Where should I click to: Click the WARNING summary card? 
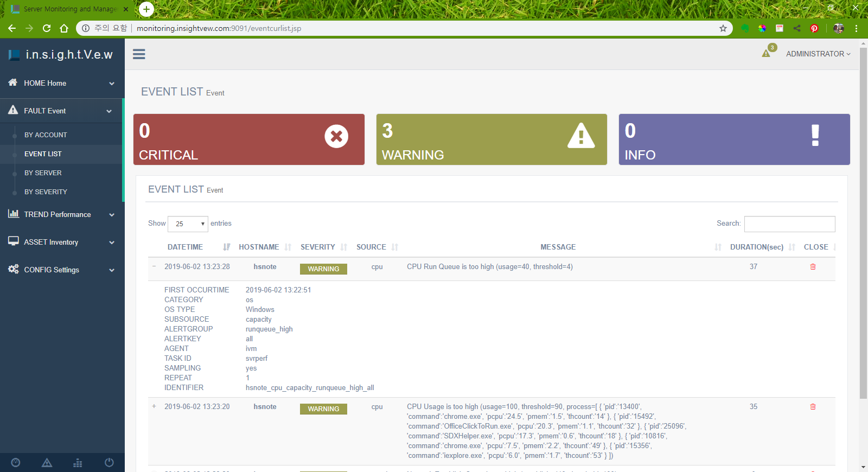pyautogui.click(x=491, y=139)
